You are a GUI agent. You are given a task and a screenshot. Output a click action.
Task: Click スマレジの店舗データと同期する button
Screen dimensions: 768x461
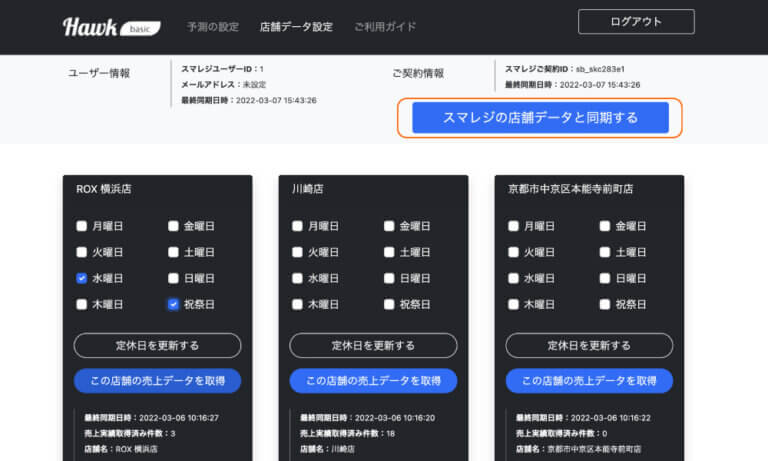540,118
